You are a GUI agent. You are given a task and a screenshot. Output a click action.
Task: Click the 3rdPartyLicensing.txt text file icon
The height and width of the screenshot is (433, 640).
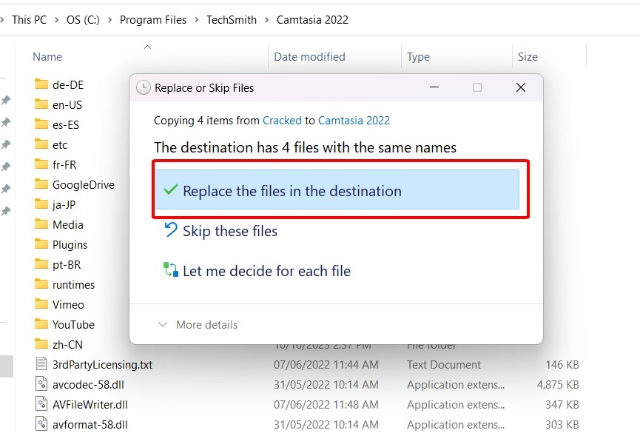point(41,364)
